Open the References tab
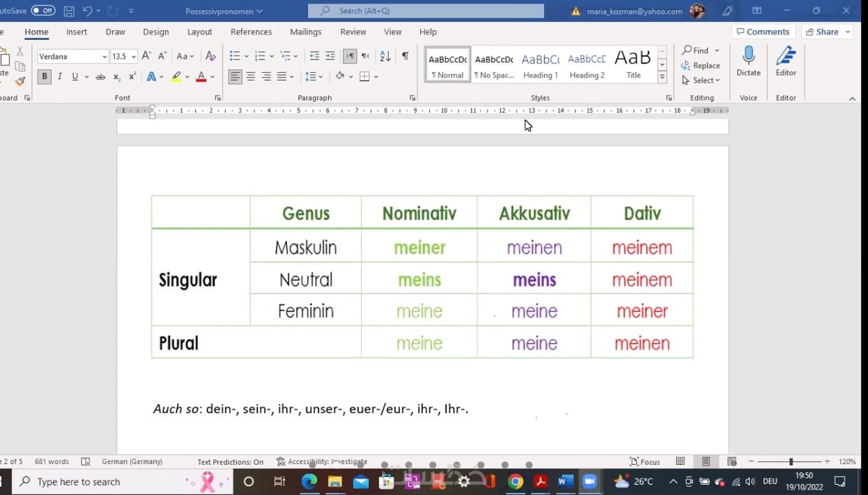This screenshot has height=495, width=868. [x=251, y=32]
